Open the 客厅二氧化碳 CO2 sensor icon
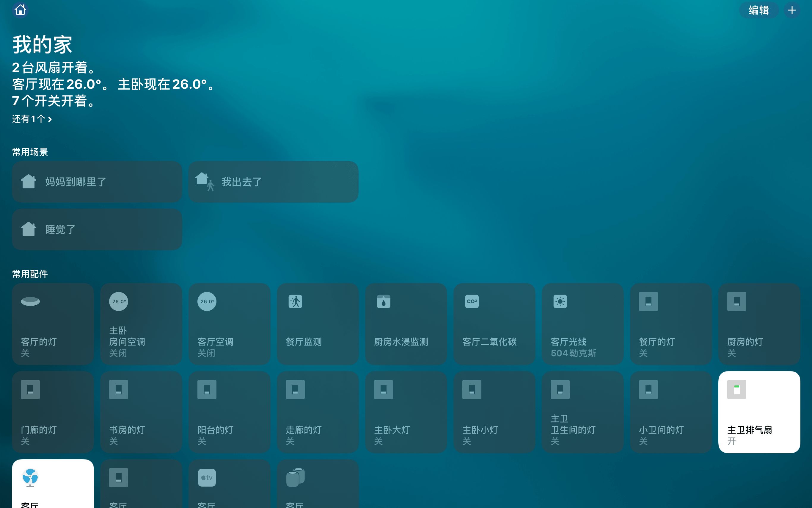 tap(472, 301)
